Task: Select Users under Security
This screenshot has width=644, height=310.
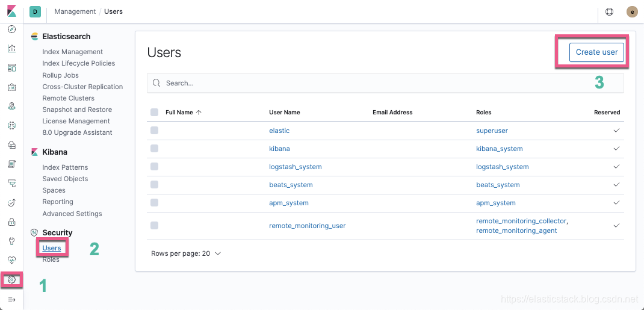Action: pyautogui.click(x=52, y=248)
